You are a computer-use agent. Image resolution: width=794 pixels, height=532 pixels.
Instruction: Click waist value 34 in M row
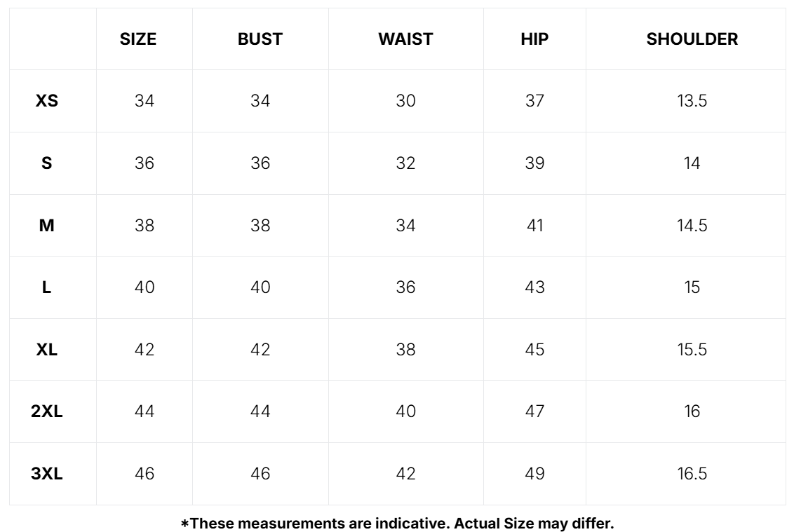(405, 225)
